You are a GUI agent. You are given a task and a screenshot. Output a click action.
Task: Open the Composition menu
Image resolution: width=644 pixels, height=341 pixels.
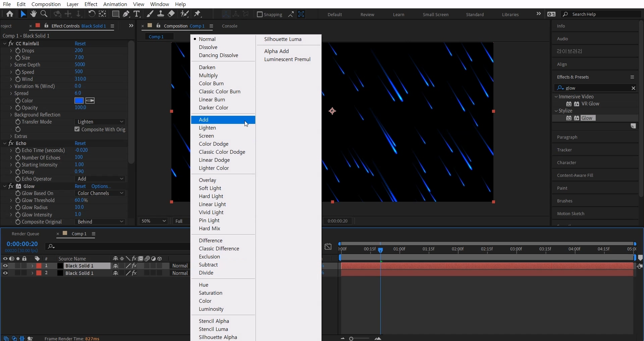[x=46, y=4]
